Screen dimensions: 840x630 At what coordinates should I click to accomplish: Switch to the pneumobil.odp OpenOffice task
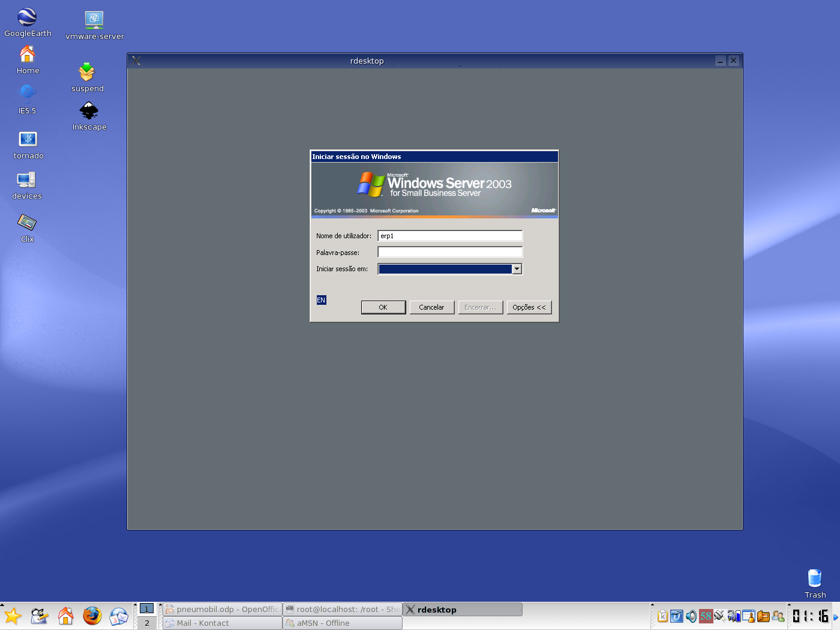pyautogui.click(x=222, y=609)
